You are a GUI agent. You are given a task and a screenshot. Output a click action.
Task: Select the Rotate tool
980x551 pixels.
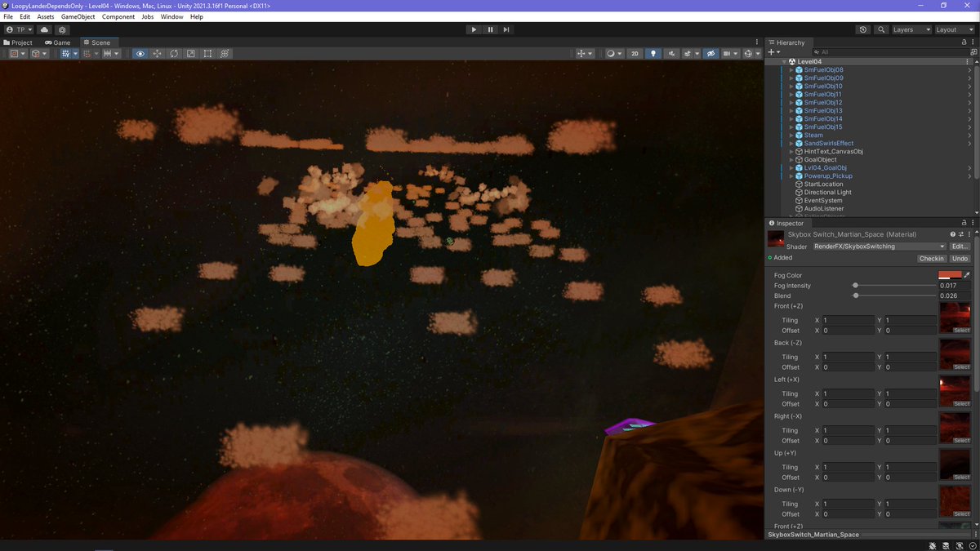coord(174,54)
